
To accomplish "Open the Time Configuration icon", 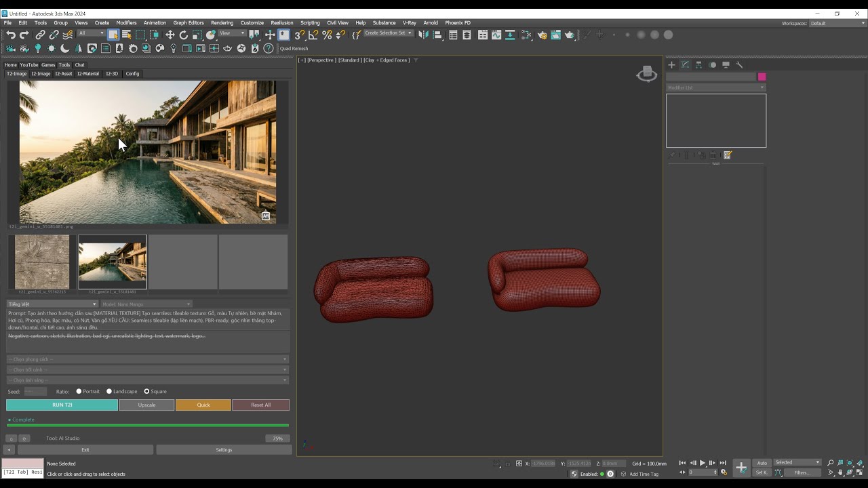I will click(x=724, y=472).
